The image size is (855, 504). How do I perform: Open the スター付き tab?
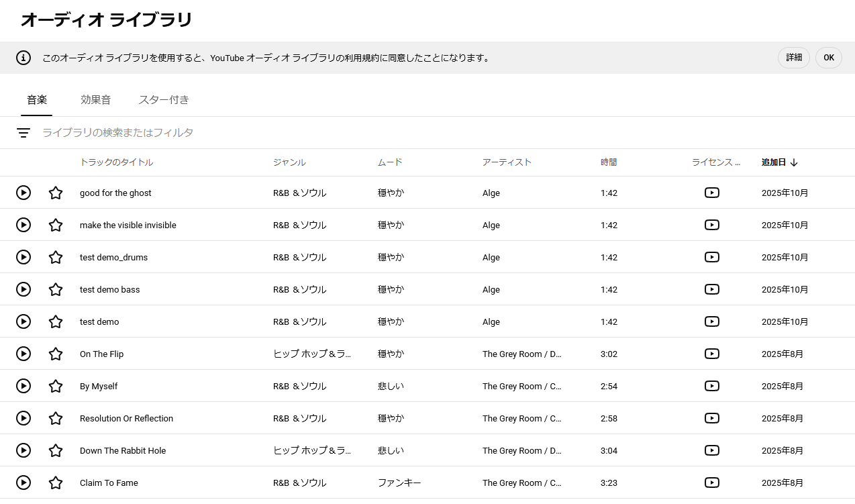(x=164, y=100)
